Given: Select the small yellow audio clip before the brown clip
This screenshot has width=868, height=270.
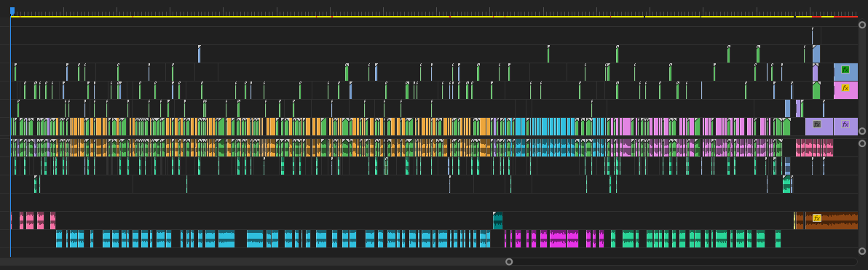Looking at the screenshot, I should [794, 221].
